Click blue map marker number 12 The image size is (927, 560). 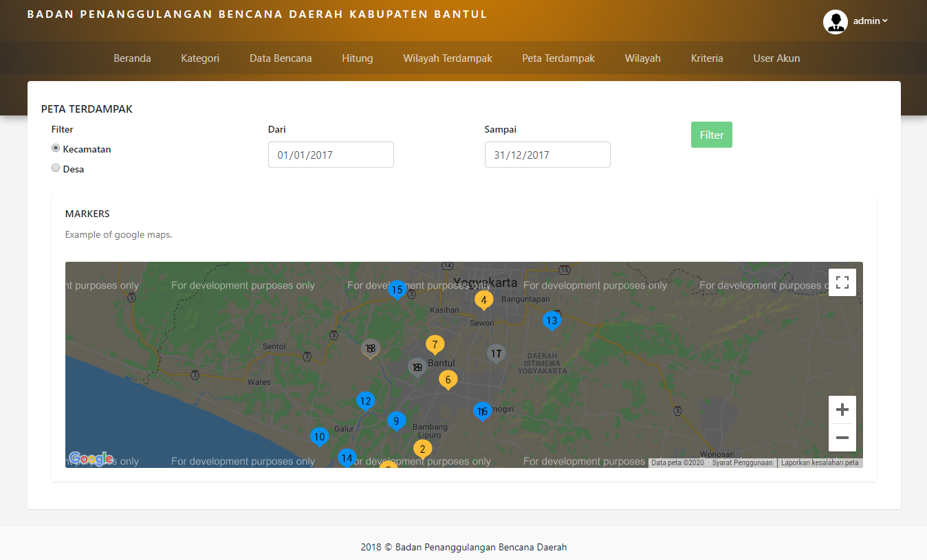click(365, 401)
